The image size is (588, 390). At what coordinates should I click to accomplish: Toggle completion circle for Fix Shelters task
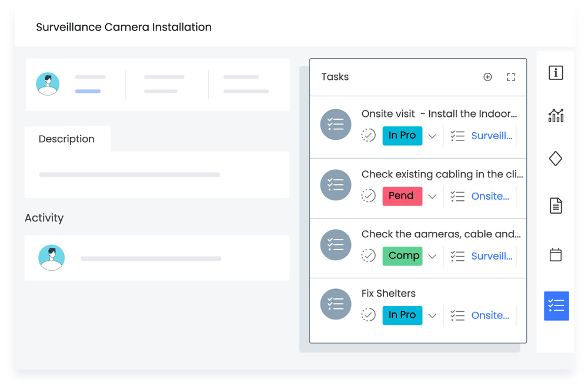[x=368, y=315]
